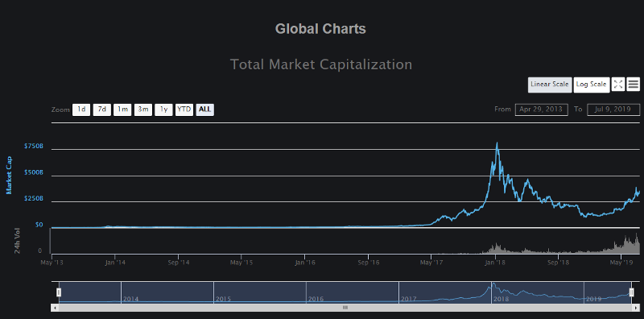The height and width of the screenshot is (319, 644).
Task: Set zoom to 7d
Action: point(102,110)
